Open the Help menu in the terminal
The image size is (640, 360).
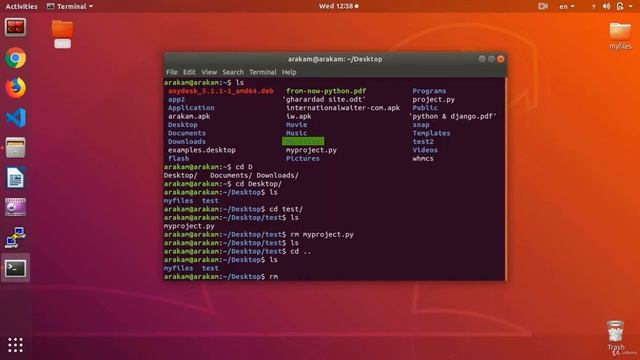click(x=289, y=72)
